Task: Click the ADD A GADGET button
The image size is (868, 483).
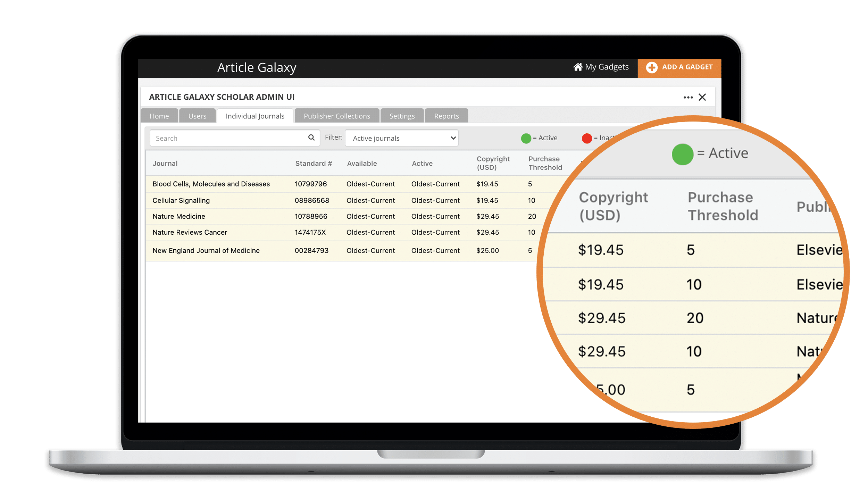Action: point(679,68)
